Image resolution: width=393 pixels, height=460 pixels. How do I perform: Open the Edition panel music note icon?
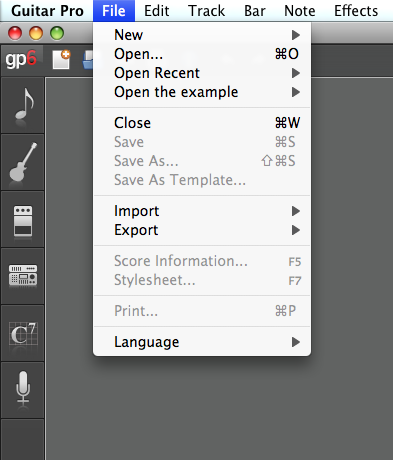pyautogui.click(x=23, y=105)
